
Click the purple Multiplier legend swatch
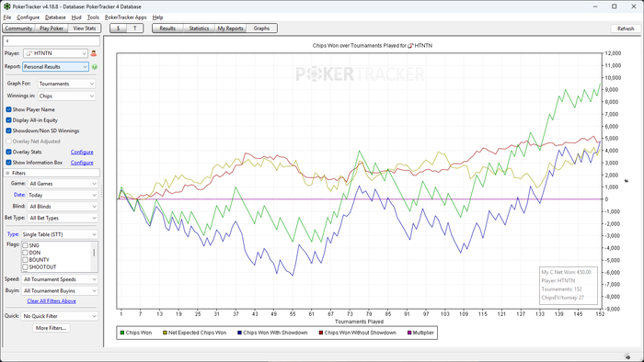coord(409,333)
